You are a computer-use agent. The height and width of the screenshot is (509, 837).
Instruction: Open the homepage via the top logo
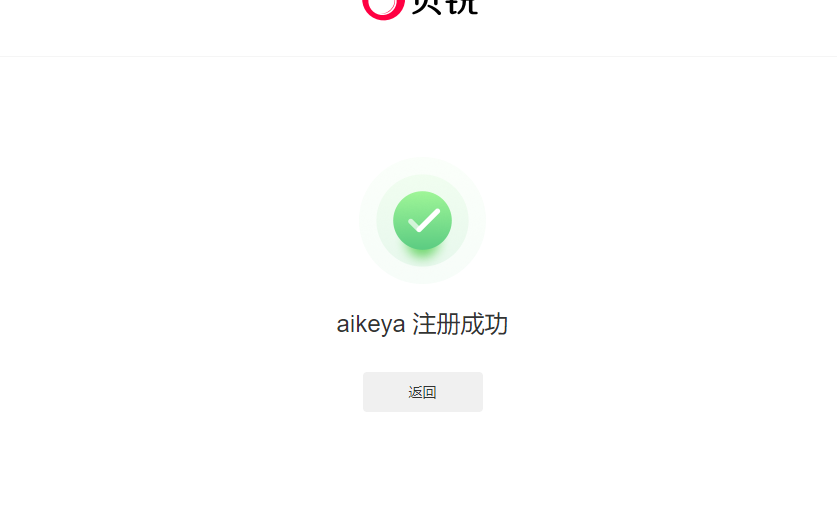pos(420,9)
